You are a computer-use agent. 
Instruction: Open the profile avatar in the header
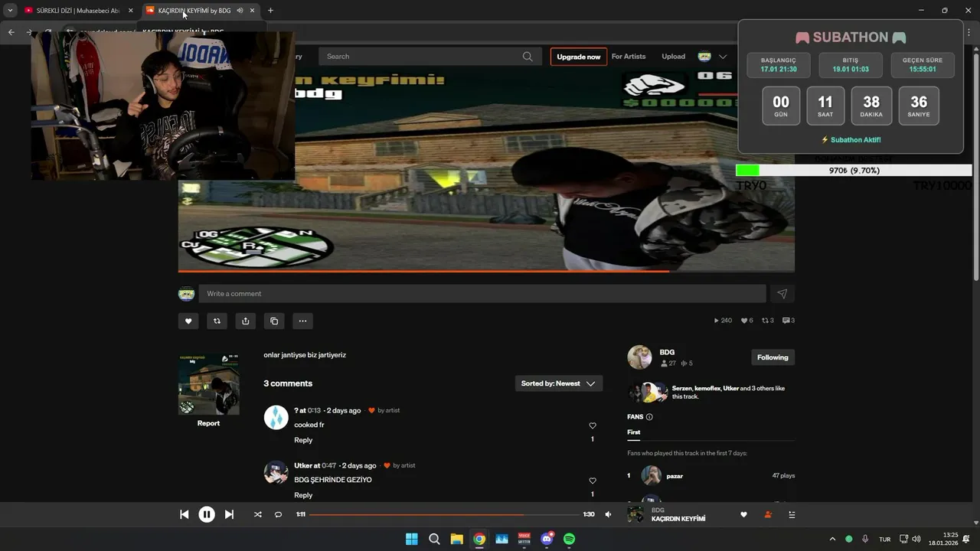[x=704, y=57]
